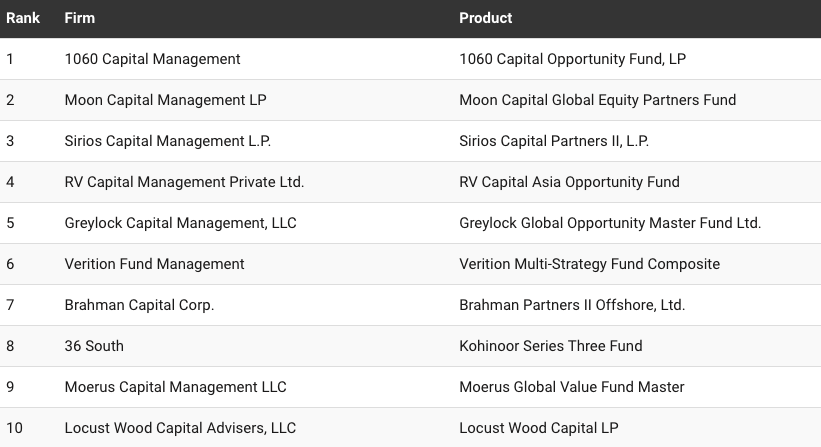Select Verition Fund Management firm
The image size is (821, 447).
(154, 264)
